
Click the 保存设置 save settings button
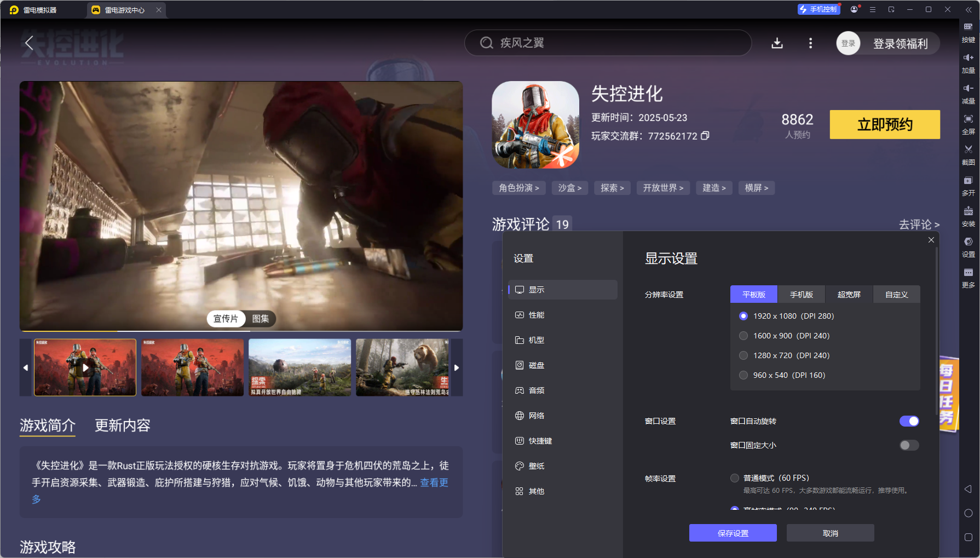click(733, 533)
